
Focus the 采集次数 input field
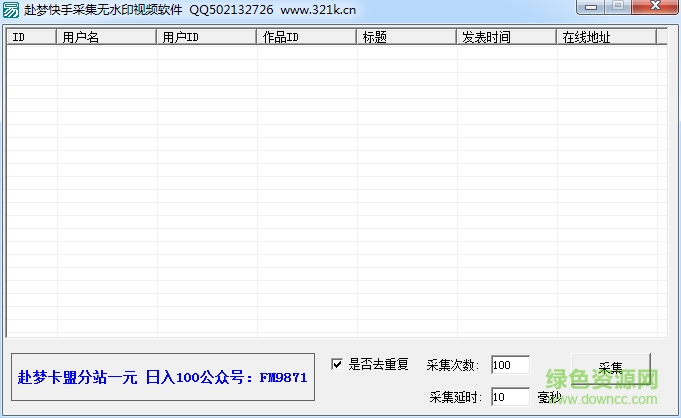[510, 365]
